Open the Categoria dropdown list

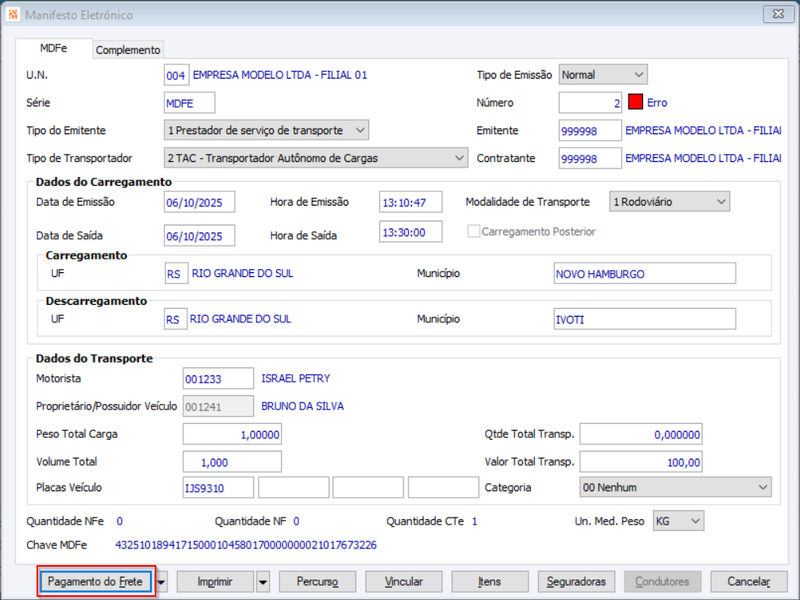(676, 487)
